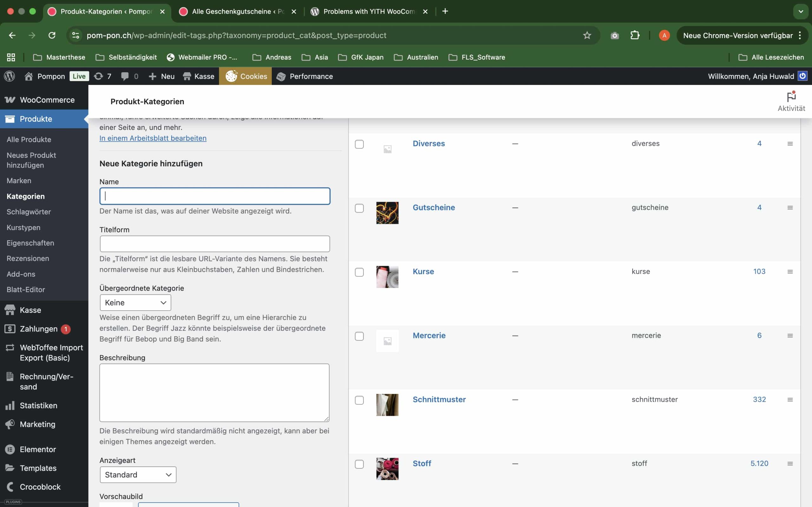Open the Schnittmuster category link
Screen dimensions: 812x507
(x=439, y=399)
